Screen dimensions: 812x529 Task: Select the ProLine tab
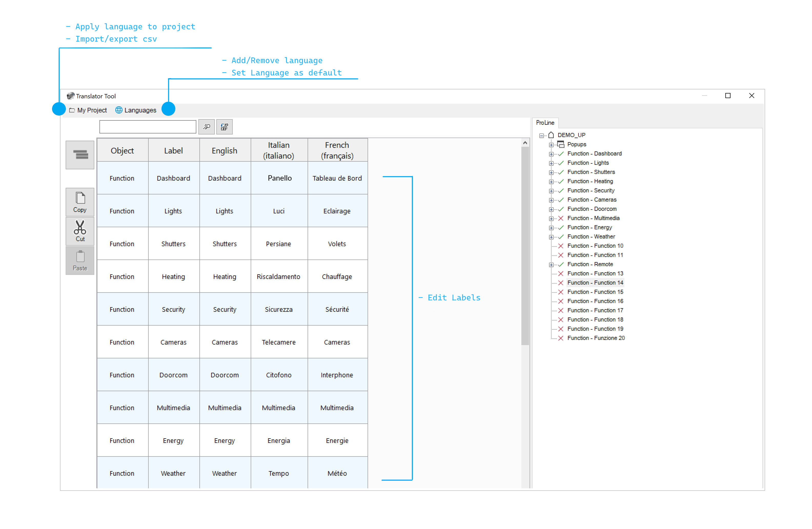click(x=545, y=123)
